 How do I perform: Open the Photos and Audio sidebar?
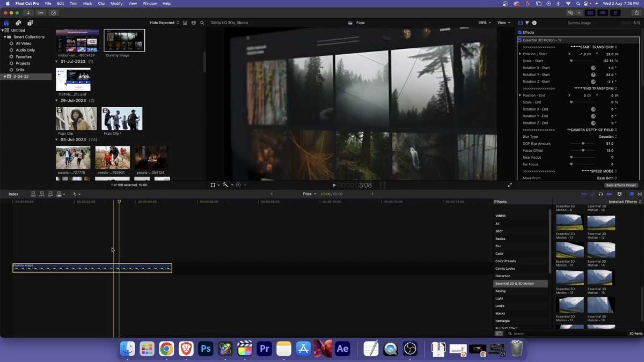pos(18,23)
